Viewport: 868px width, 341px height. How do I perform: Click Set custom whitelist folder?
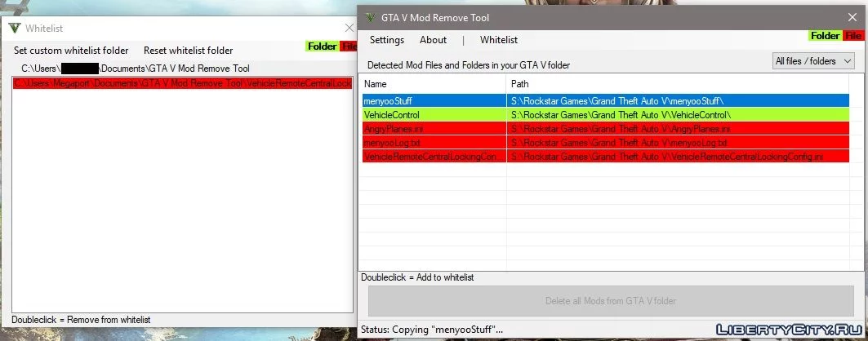(71, 51)
